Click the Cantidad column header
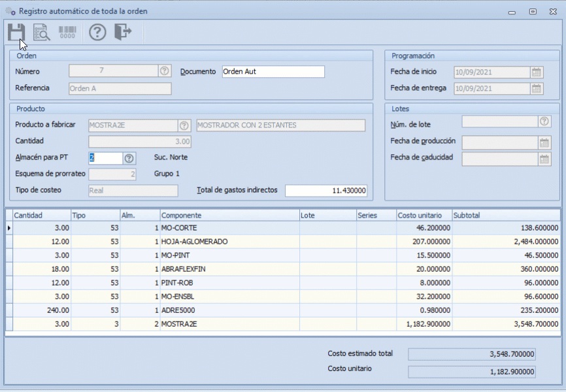 click(x=42, y=216)
